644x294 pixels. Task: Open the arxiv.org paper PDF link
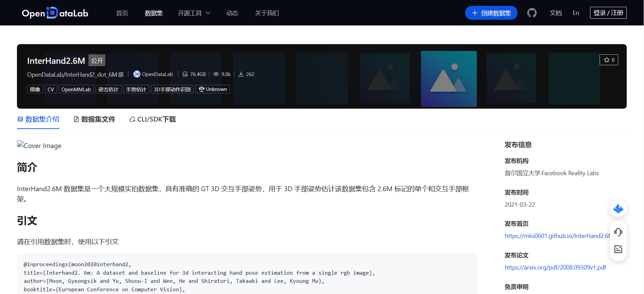click(x=555, y=268)
